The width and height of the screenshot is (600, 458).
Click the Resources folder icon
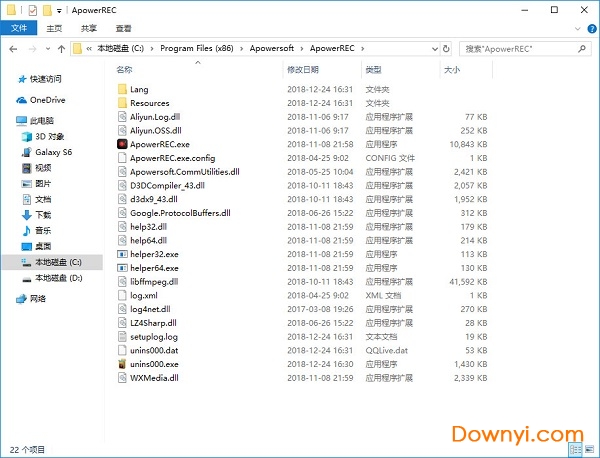122,103
